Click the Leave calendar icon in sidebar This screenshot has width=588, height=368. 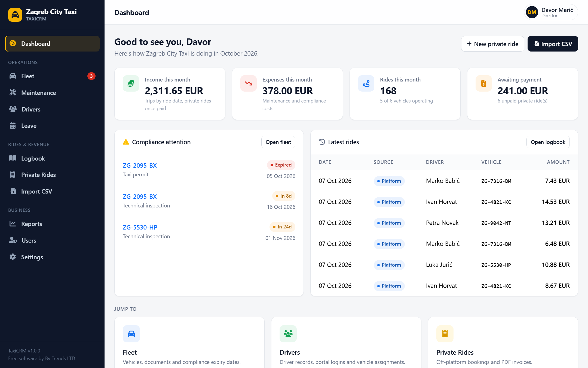coord(13,126)
